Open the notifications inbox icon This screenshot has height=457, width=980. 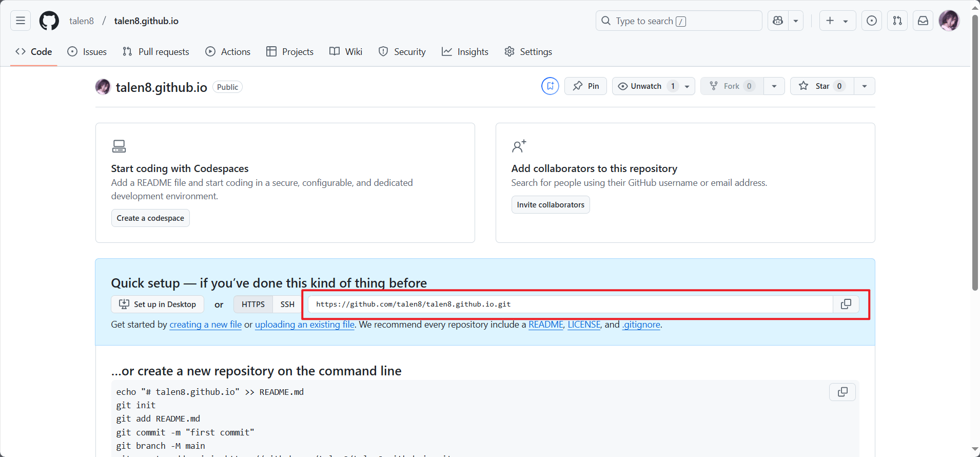[x=923, y=21]
